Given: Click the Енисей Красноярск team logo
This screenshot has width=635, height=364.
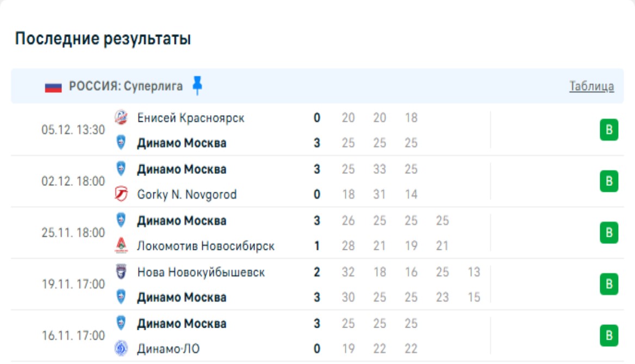Looking at the screenshot, I should tap(121, 117).
